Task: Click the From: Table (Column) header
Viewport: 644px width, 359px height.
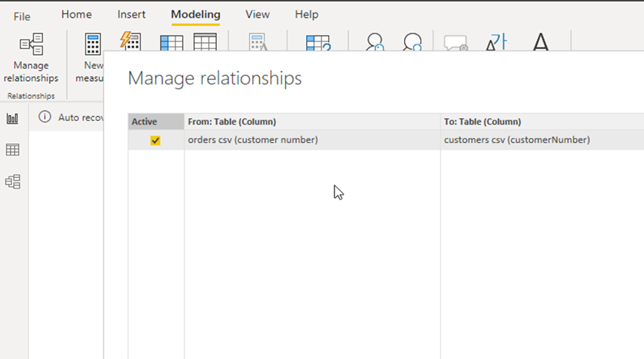Action: point(312,122)
